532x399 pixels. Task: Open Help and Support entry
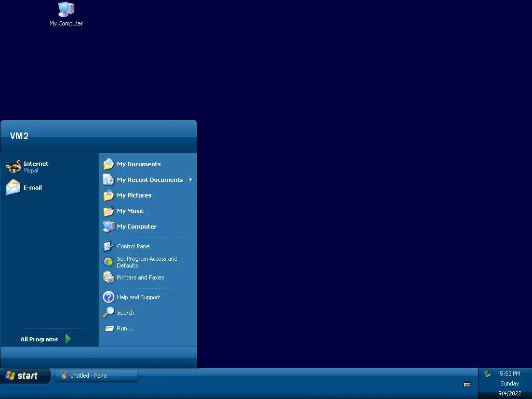point(138,297)
